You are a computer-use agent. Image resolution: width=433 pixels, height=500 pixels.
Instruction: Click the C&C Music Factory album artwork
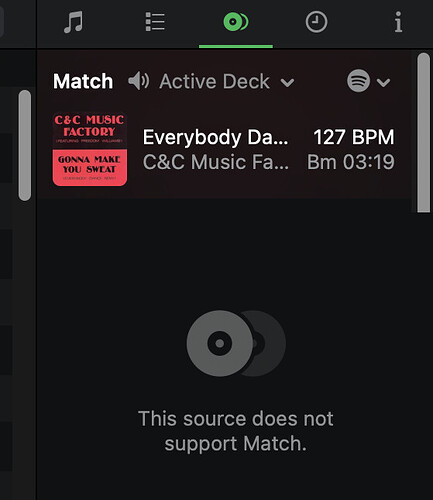click(x=90, y=149)
